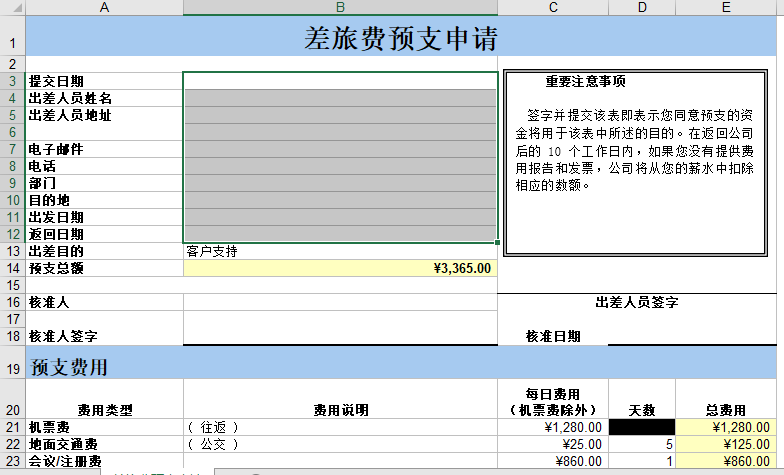Click the 差旅费预支申请 title cell
The width and height of the screenshot is (784, 475).
pyautogui.click(x=400, y=39)
